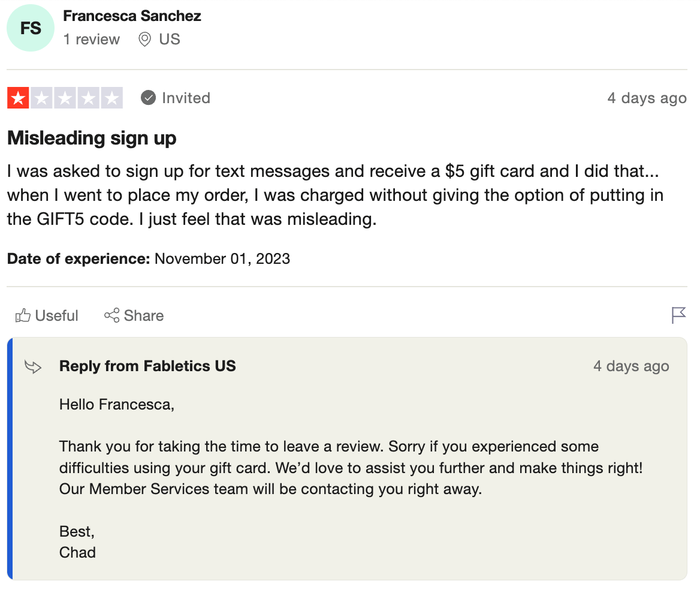
Task: Click the location pin icon beside US
Action: pos(144,40)
